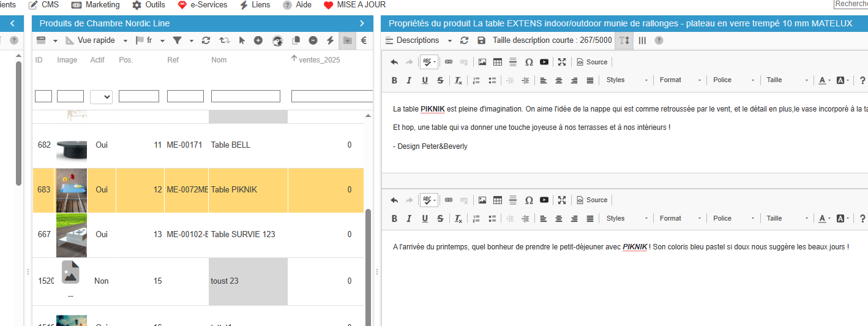Image resolution: width=868 pixels, height=326 pixels.
Task: Toggle bold in the upper editor
Action: point(394,80)
